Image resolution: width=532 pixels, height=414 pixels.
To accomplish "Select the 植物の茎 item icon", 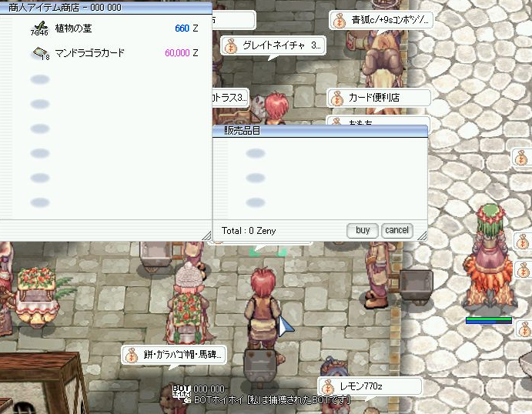I will pyautogui.click(x=40, y=28).
